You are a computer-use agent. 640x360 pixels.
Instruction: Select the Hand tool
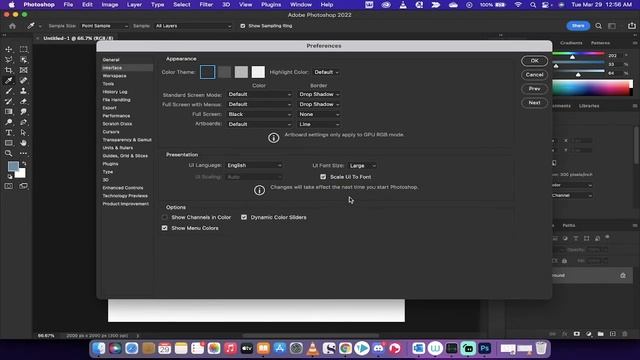(24, 143)
